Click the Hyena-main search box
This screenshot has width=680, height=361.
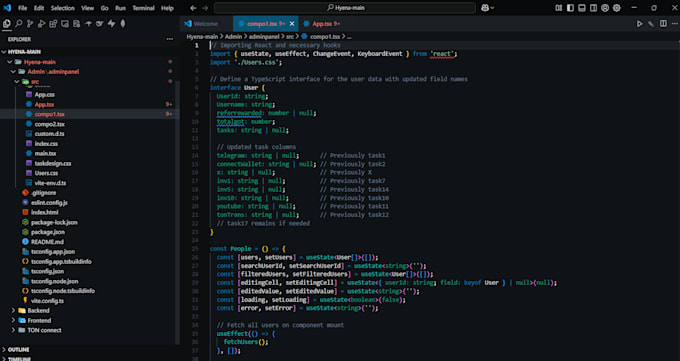click(345, 8)
